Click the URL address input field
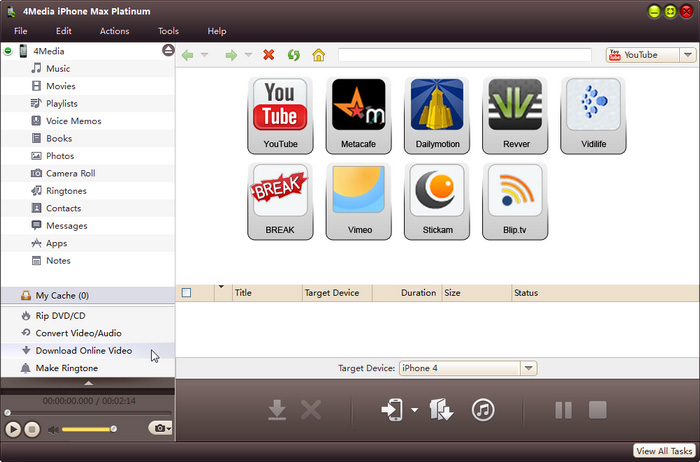Screen dimensions: 700x462 [x=468, y=55]
